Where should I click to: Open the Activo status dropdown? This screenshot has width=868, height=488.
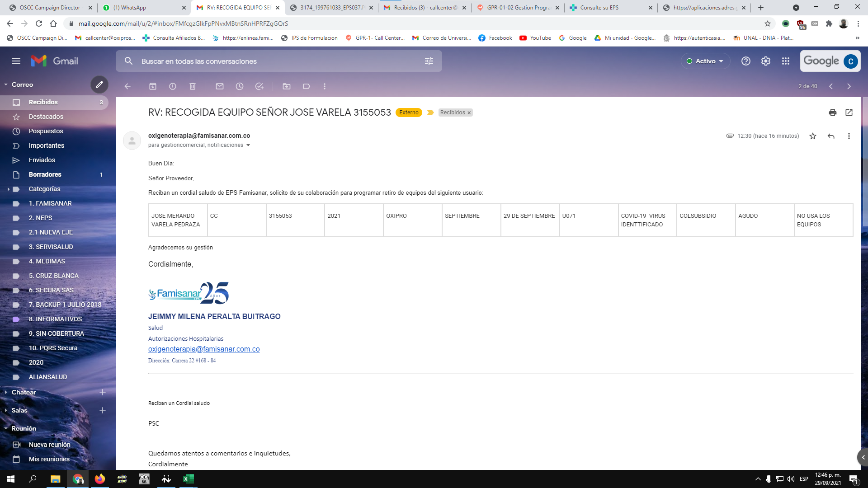click(x=705, y=61)
